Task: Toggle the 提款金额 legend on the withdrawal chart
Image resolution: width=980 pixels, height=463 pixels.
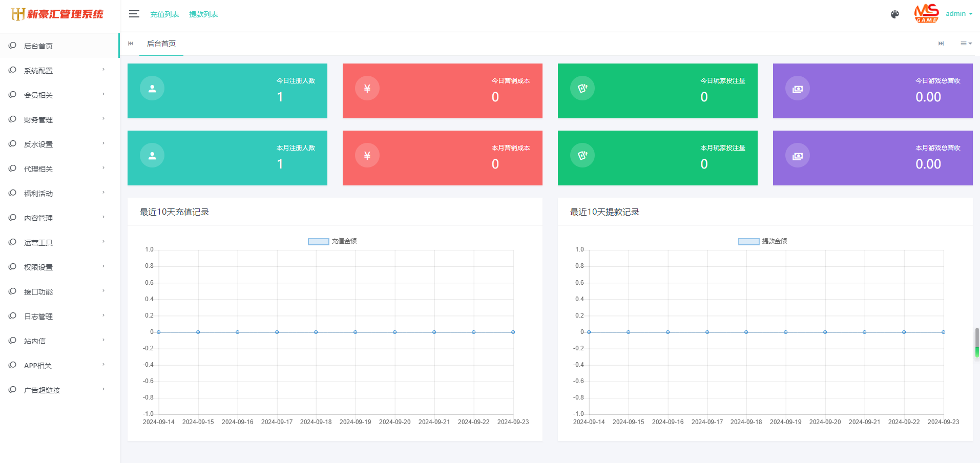Action: coord(763,241)
